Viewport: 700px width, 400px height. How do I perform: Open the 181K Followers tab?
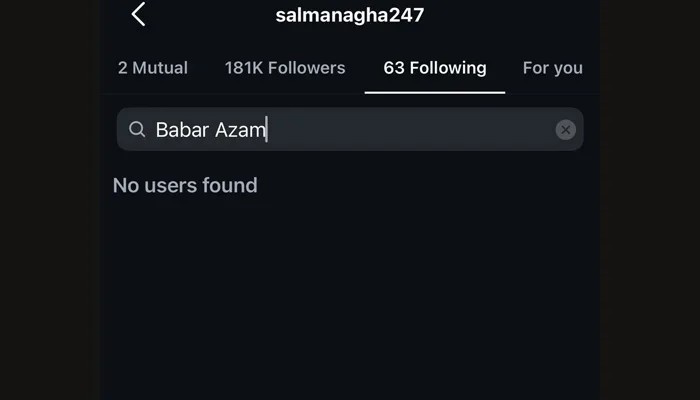coord(285,68)
